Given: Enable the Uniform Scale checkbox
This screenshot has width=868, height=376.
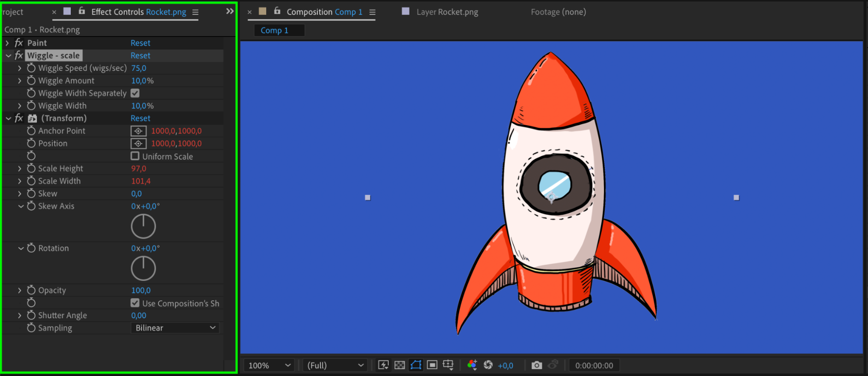Looking at the screenshot, I should (135, 156).
